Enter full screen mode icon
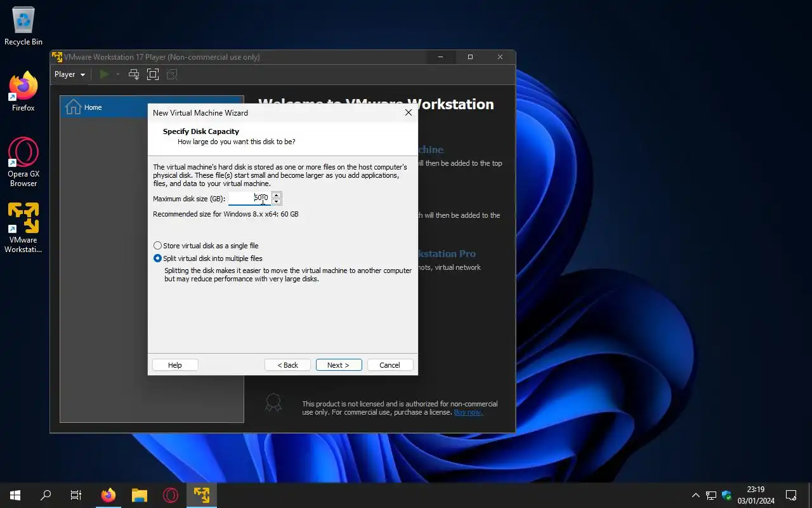The image size is (812, 508). pos(152,74)
